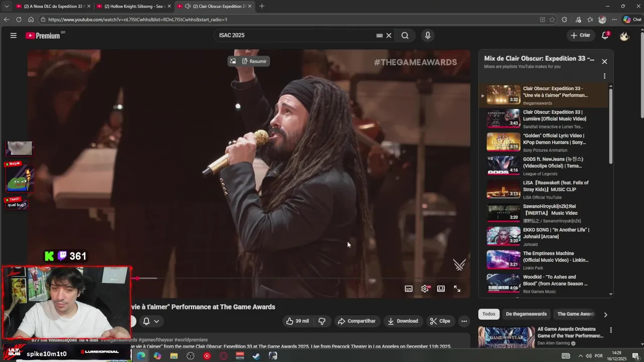
Task: Play 'Golden' Official Lyric Video playlist item
Action: (544, 142)
